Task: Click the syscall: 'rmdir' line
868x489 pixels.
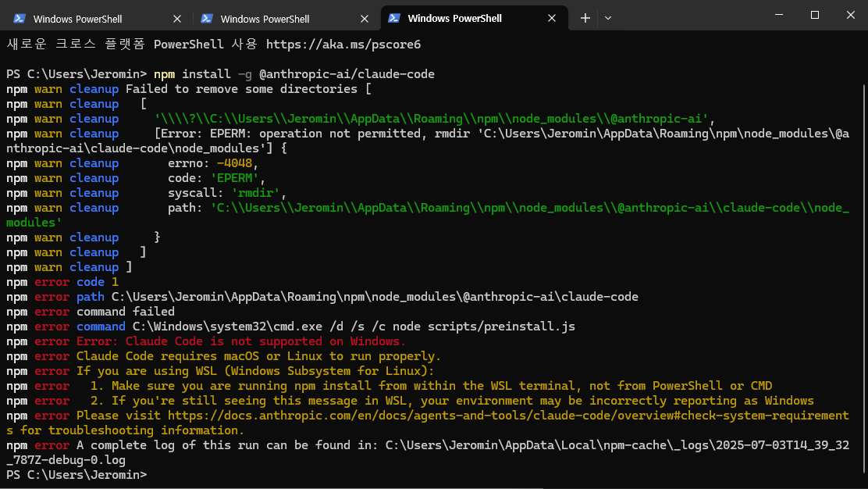Action: click(x=227, y=193)
